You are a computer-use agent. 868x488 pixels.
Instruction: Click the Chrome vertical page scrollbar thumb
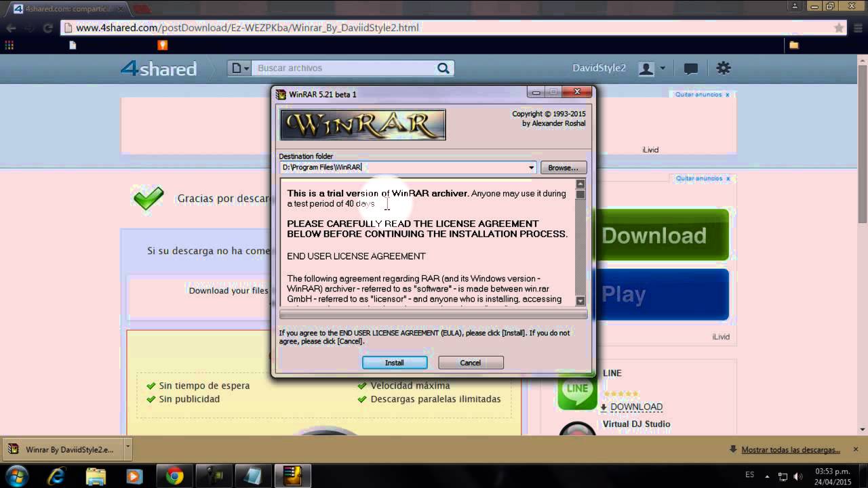(x=863, y=142)
